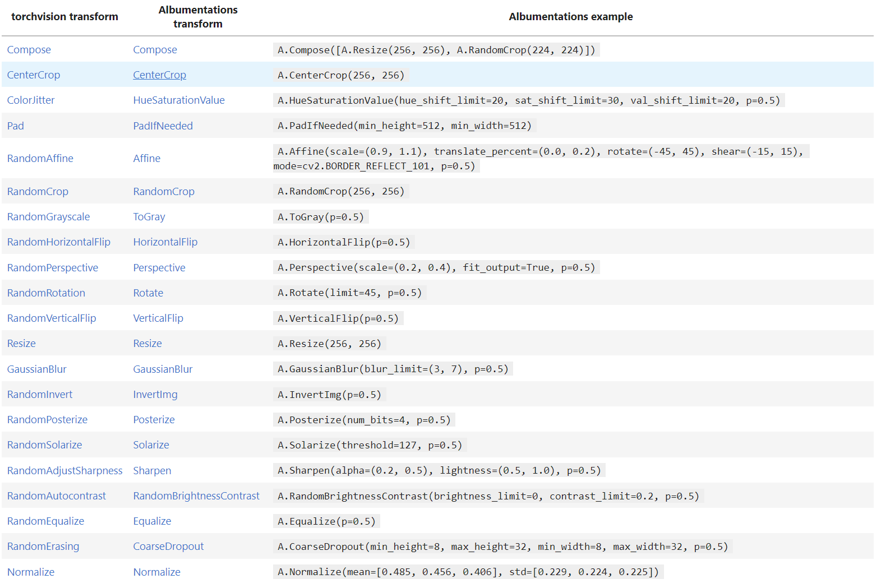Open the Albumentations Posterize link
The image size is (881, 588).
[x=154, y=420]
